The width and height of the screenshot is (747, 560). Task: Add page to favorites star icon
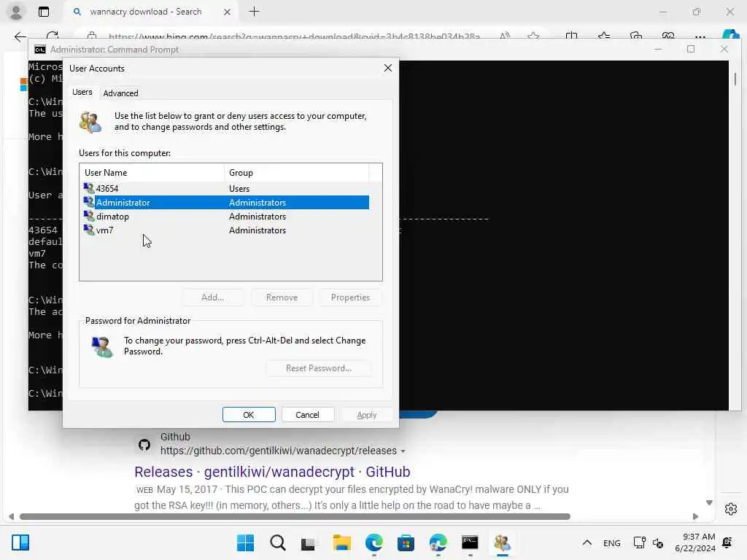click(x=533, y=36)
